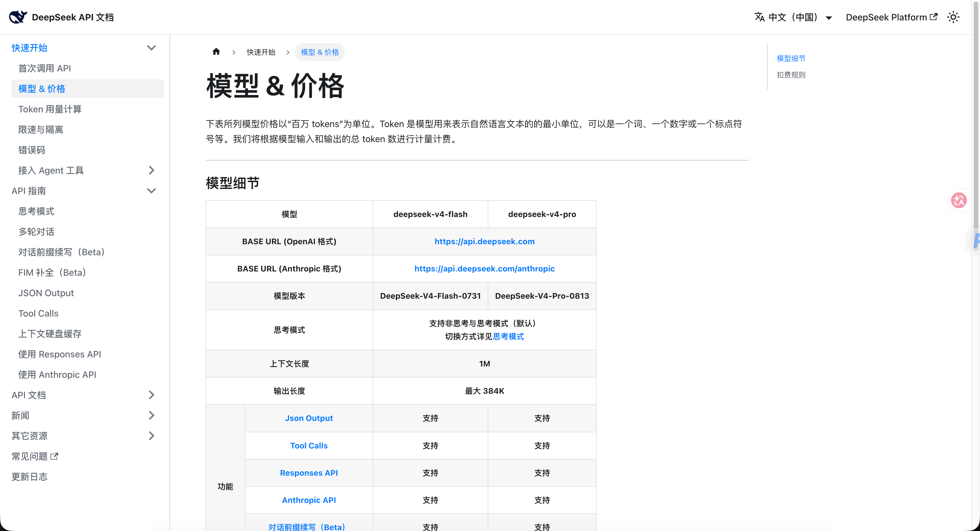Open Token 用量计算 page

[50, 109]
